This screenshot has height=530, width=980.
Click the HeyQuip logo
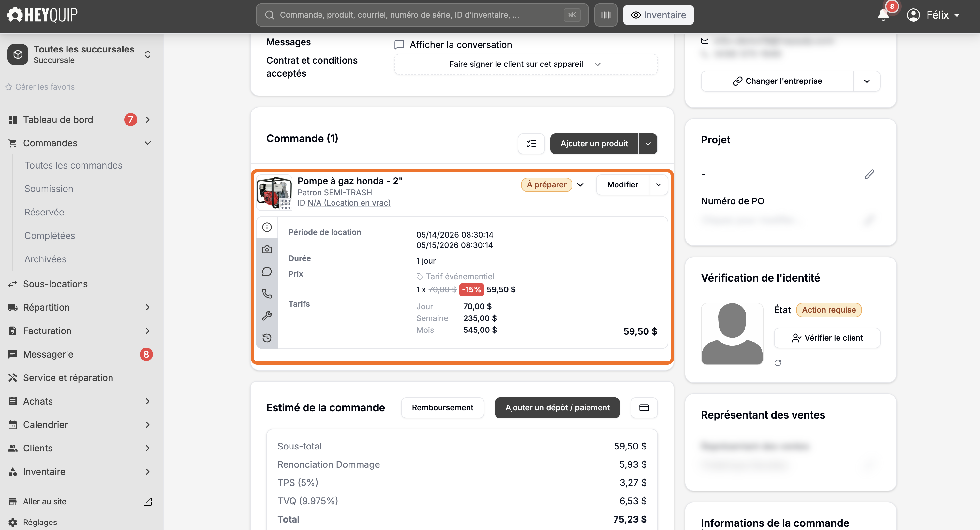[x=43, y=15]
